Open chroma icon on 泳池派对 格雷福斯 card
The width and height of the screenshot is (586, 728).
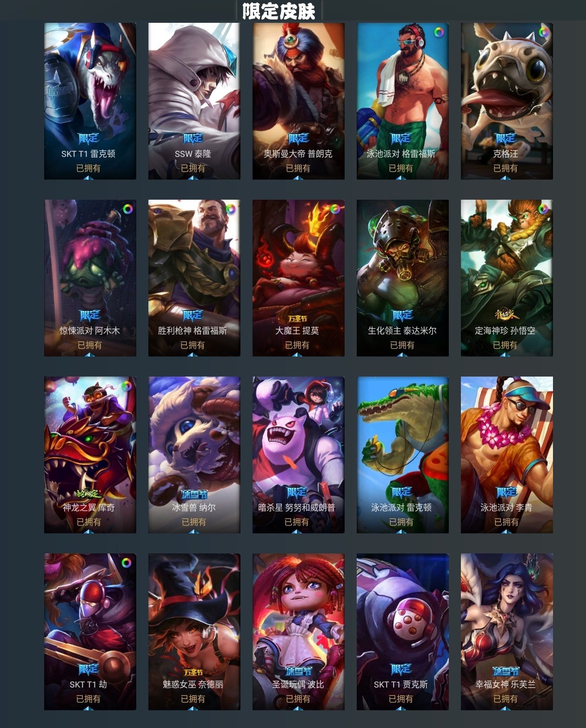pyautogui.click(x=439, y=32)
